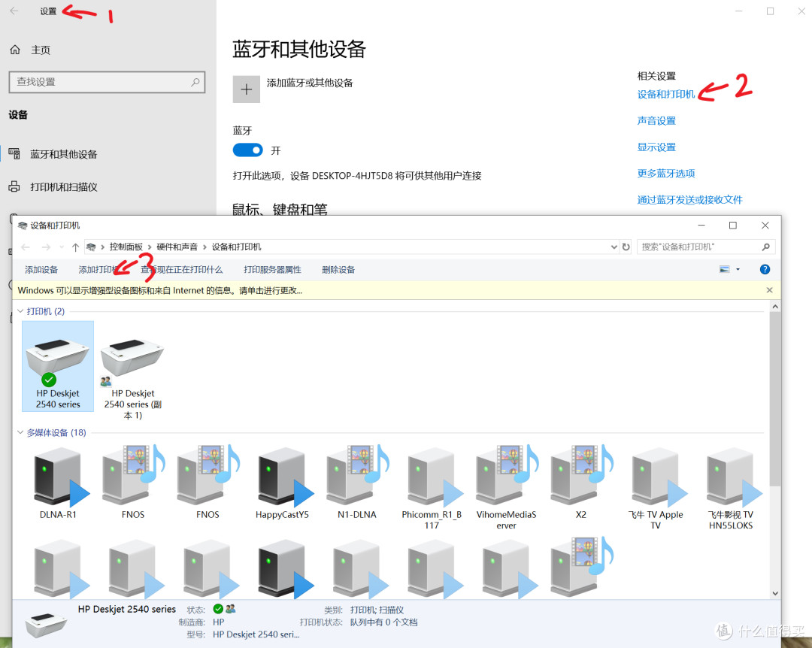Click 打印服务器属性 in the toolbar
Image resolution: width=812 pixels, height=648 pixels.
pyautogui.click(x=272, y=269)
